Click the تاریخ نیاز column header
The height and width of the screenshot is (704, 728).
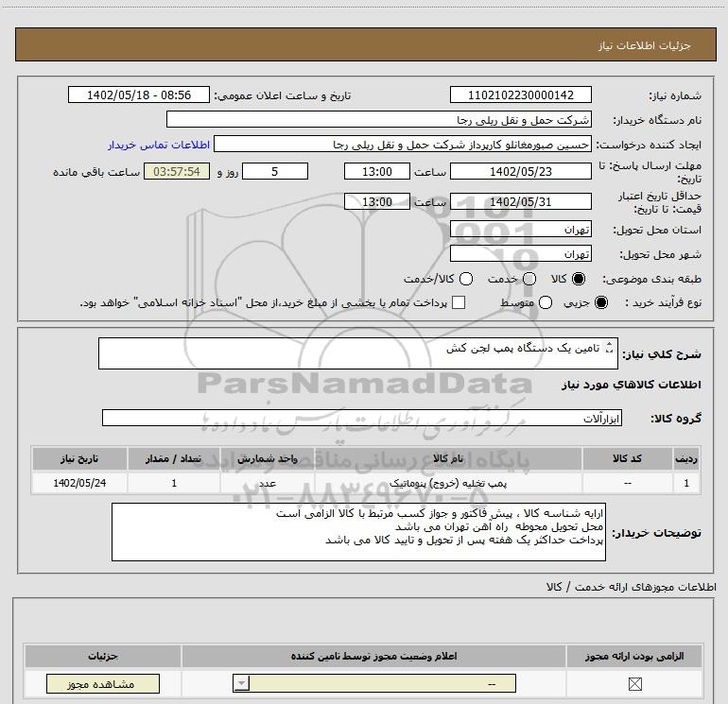tap(79, 458)
